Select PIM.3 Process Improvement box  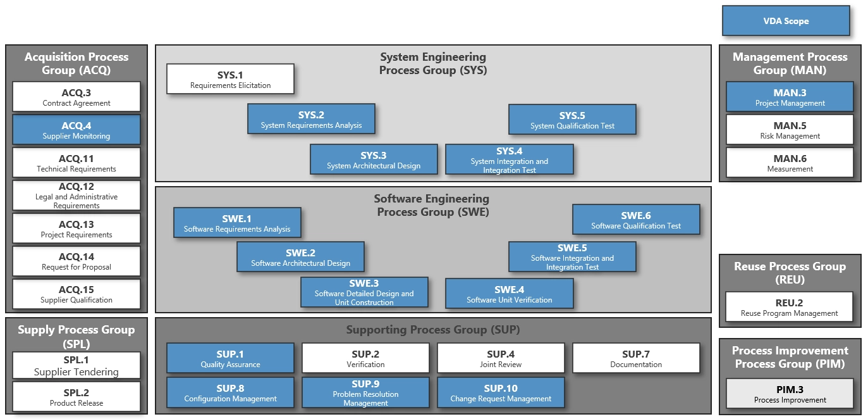coord(790,394)
